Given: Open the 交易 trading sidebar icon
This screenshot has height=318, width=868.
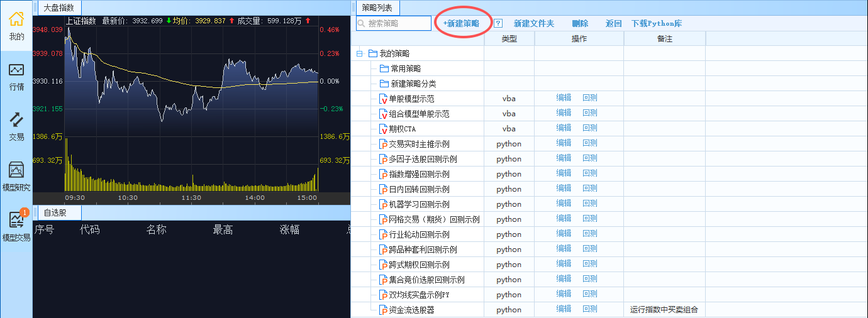Looking at the screenshot, I should click(x=16, y=126).
